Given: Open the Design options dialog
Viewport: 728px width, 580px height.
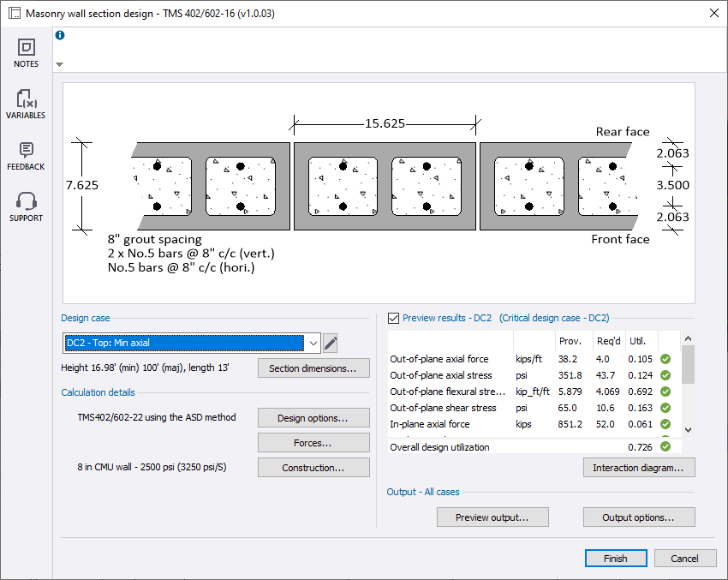Looking at the screenshot, I should pos(313,418).
